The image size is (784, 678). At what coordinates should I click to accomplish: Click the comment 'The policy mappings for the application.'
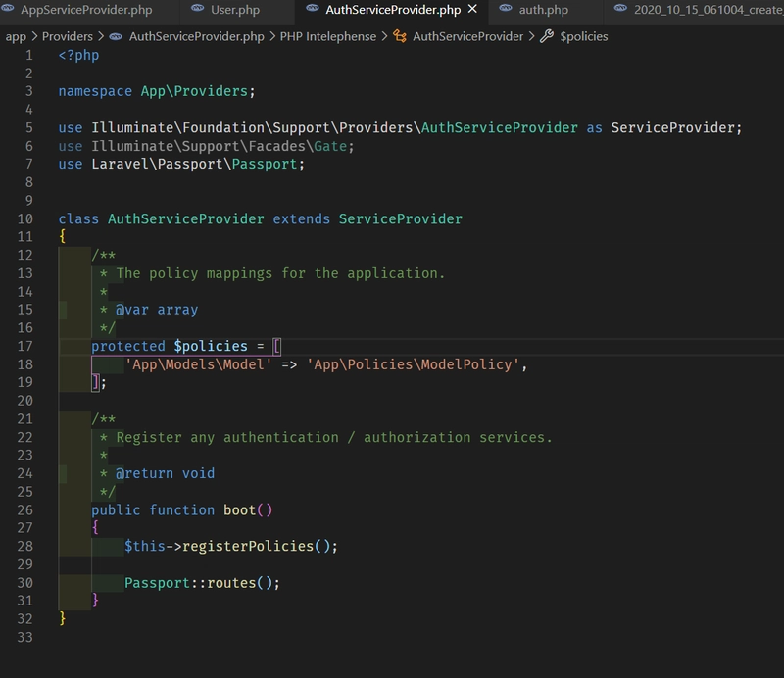pos(280,273)
